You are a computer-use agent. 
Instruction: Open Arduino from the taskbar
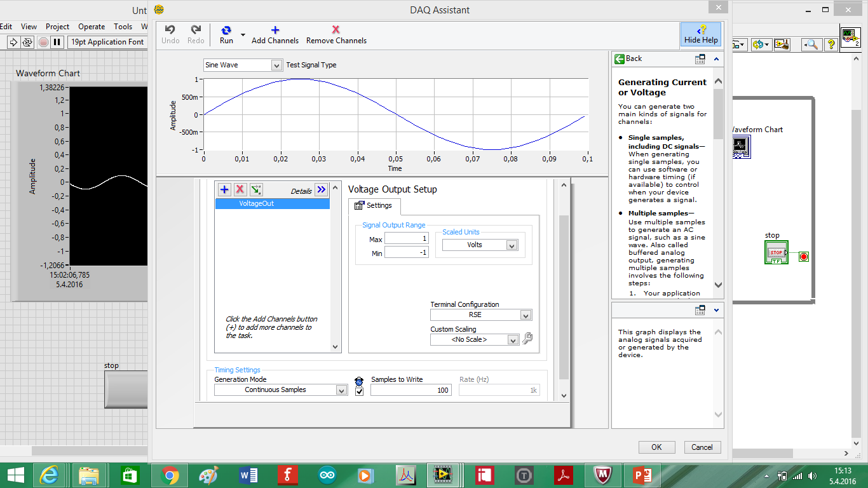pos(327,475)
